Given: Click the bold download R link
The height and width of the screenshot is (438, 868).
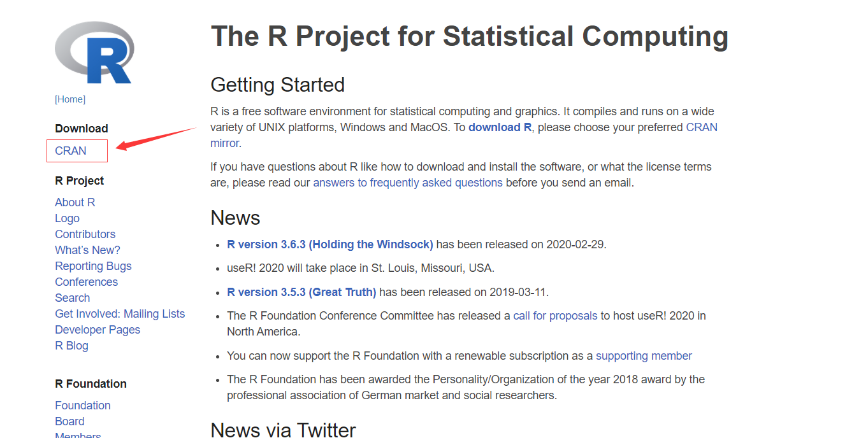Looking at the screenshot, I should tap(500, 127).
